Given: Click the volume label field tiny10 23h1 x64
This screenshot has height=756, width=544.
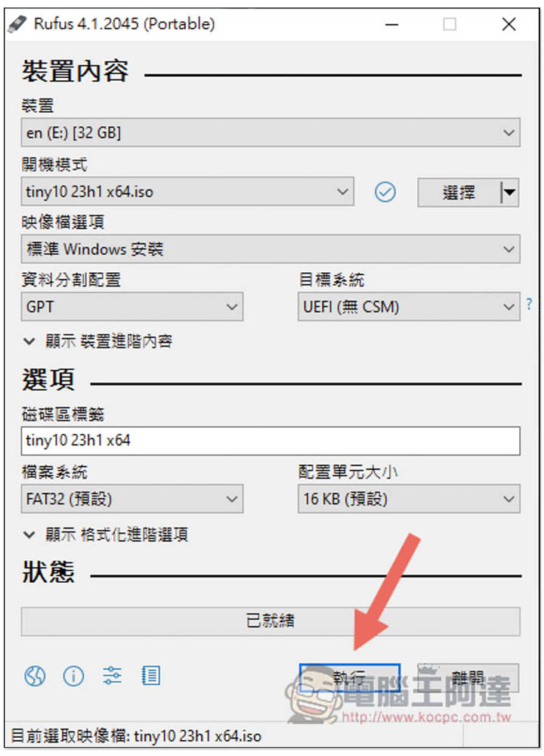Looking at the screenshot, I should tap(270, 441).
